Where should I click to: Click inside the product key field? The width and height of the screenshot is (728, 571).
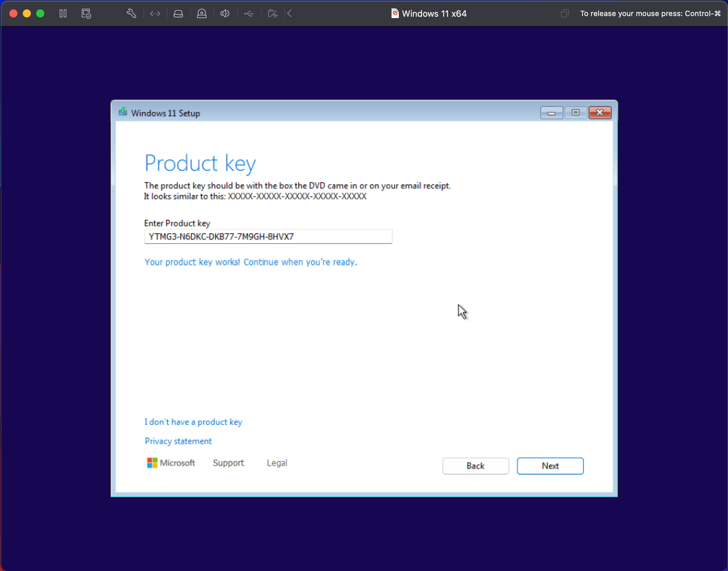pos(268,237)
